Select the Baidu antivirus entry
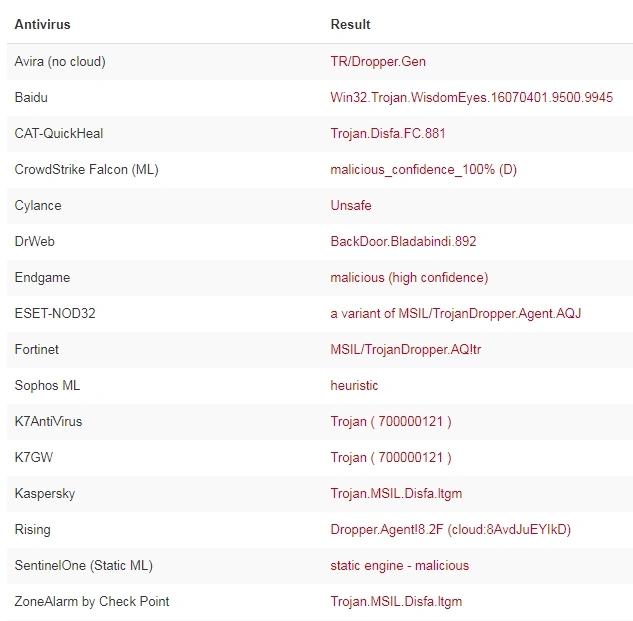The image size is (633, 621). (x=31, y=98)
